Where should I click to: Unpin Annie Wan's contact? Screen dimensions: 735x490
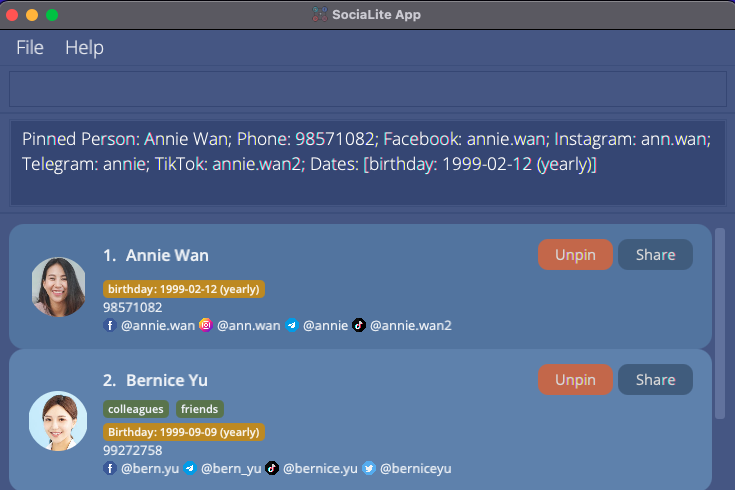pos(575,255)
